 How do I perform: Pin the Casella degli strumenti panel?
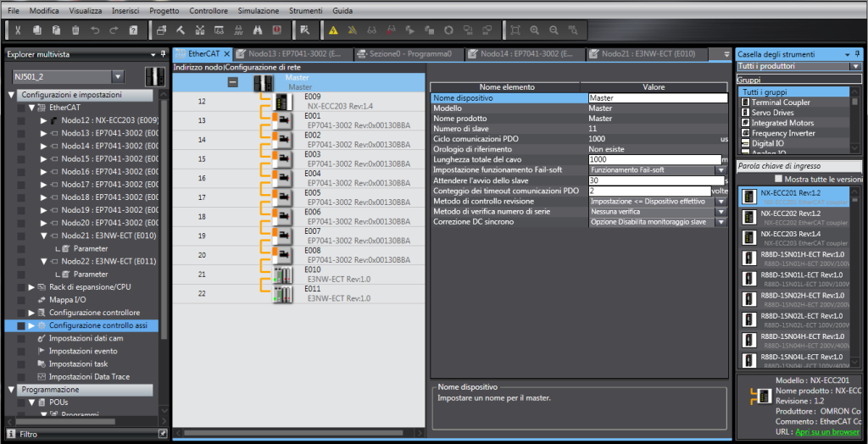pos(858,55)
